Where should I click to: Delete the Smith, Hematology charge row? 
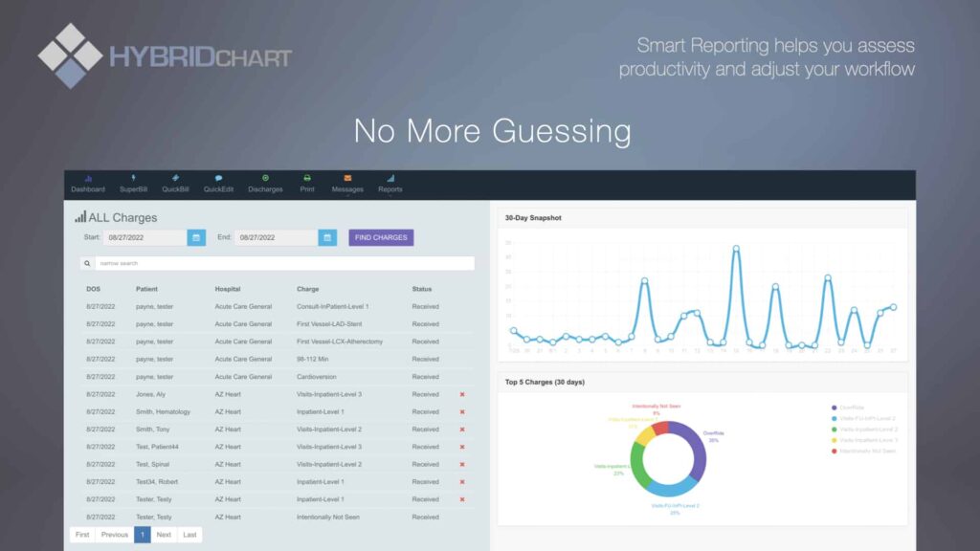(462, 411)
